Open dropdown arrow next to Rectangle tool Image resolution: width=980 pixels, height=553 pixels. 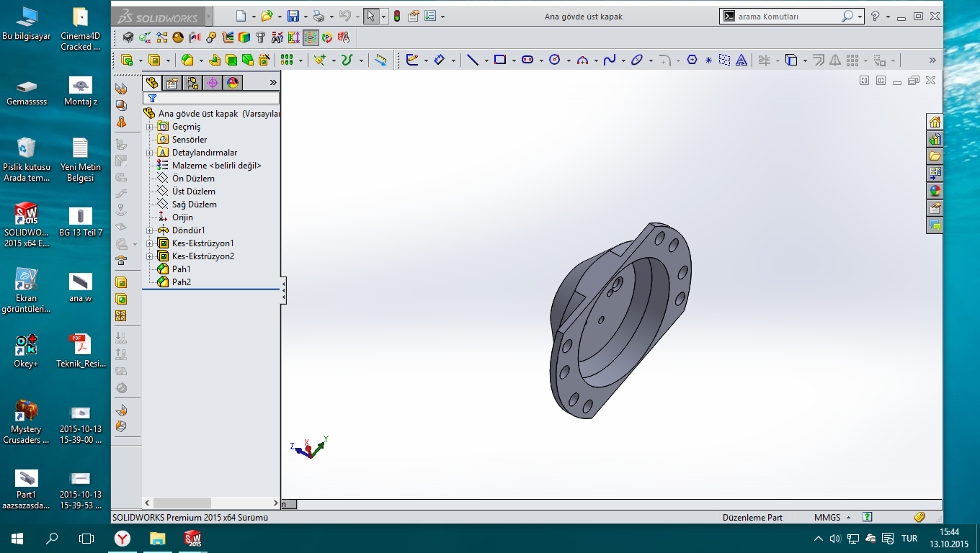click(x=514, y=60)
